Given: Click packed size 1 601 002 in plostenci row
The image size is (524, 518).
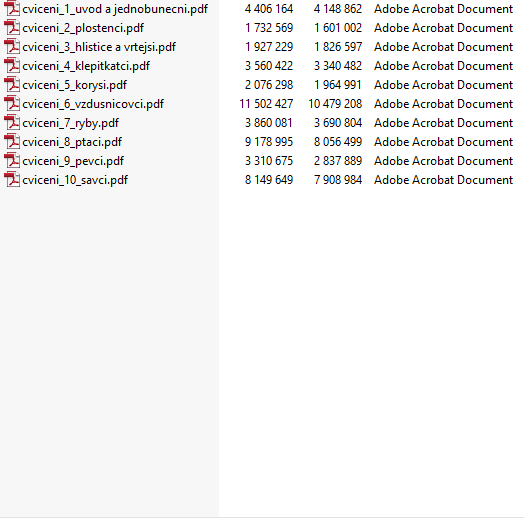Looking at the screenshot, I should coord(338,28).
